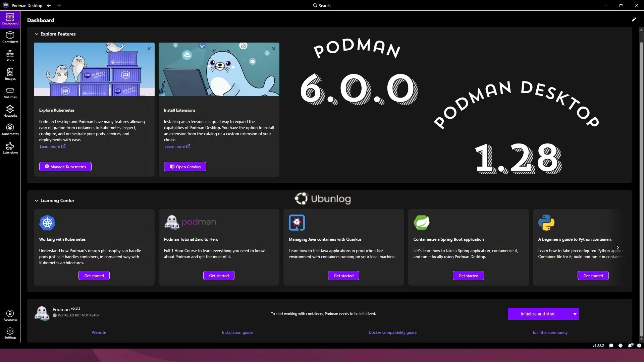Dismiss the Install Extensions card
The image size is (644, 362).
pyautogui.click(x=274, y=49)
